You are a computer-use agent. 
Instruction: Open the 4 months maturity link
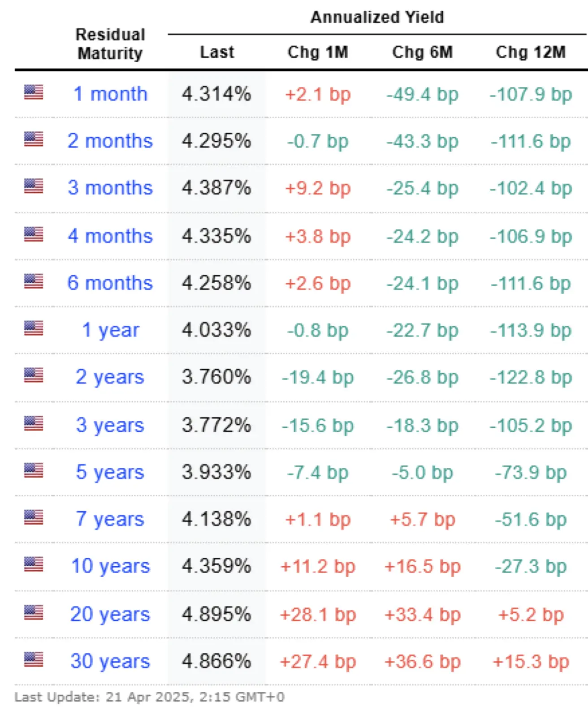[110, 236]
